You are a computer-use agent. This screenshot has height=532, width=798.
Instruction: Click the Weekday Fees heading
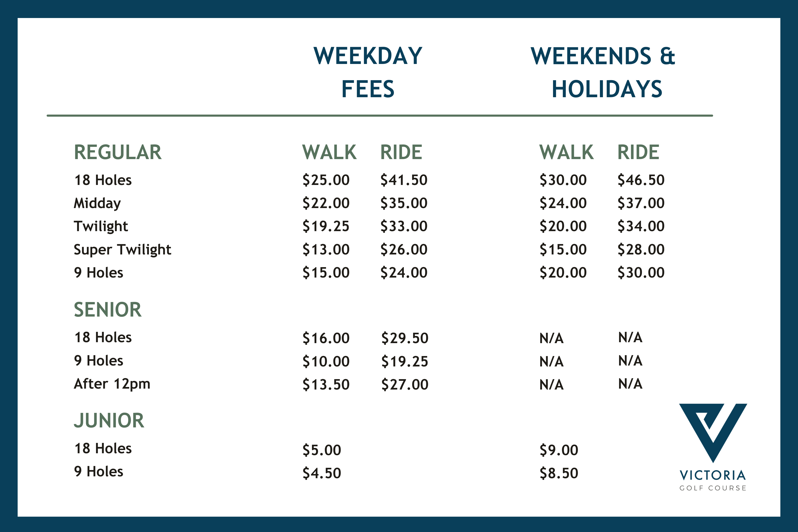[x=368, y=72]
